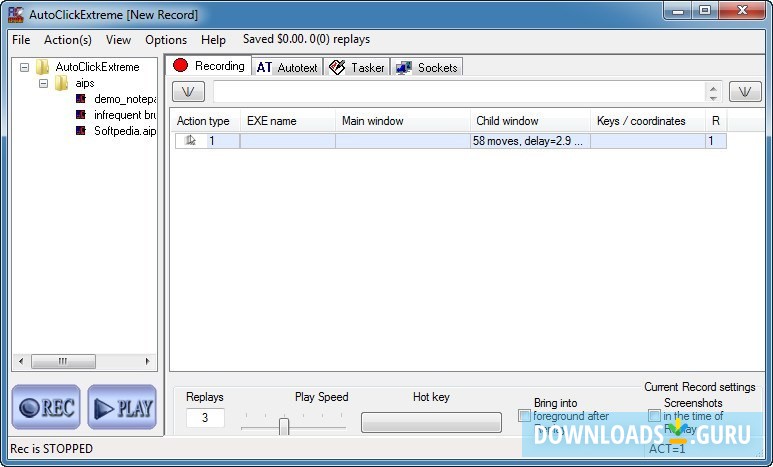Viewport: 773px width, 467px height.
Task: Click the AutoClickExtreme title bar app icon
Action: [x=15, y=14]
